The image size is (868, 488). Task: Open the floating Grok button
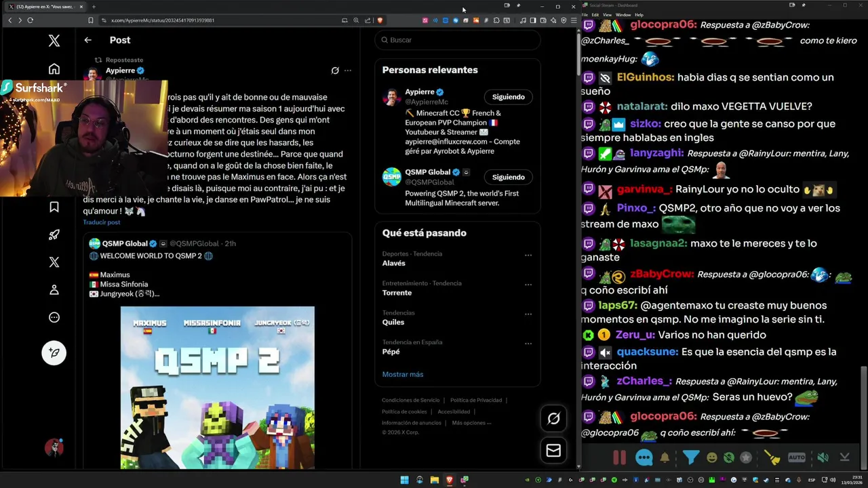click(x=553, y=419)
